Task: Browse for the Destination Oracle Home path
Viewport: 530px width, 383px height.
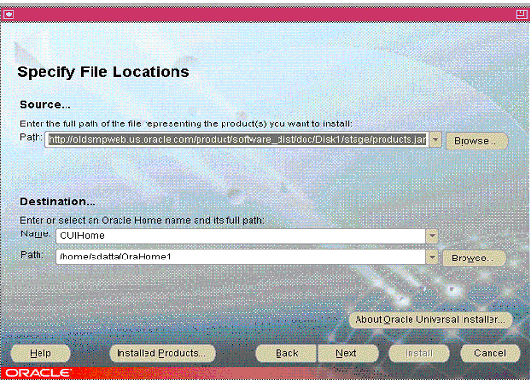Action: (x=474, y=258)
